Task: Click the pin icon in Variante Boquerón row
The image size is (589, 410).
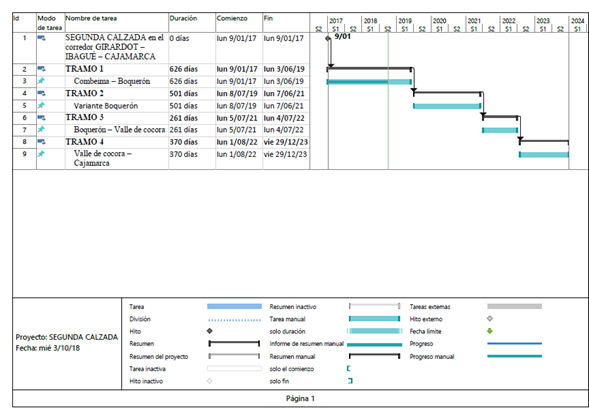Action: (x=41, y=105)
